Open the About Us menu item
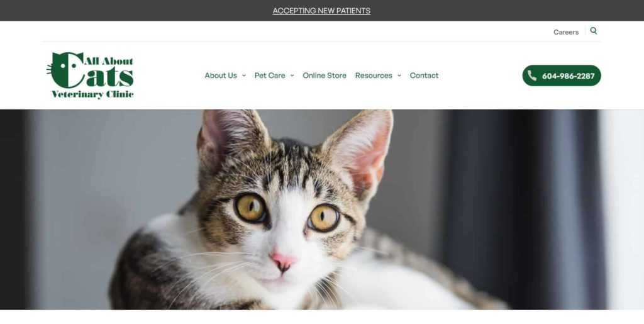The height and width of the screenshot is (324, 644). (x=221, y=75)
